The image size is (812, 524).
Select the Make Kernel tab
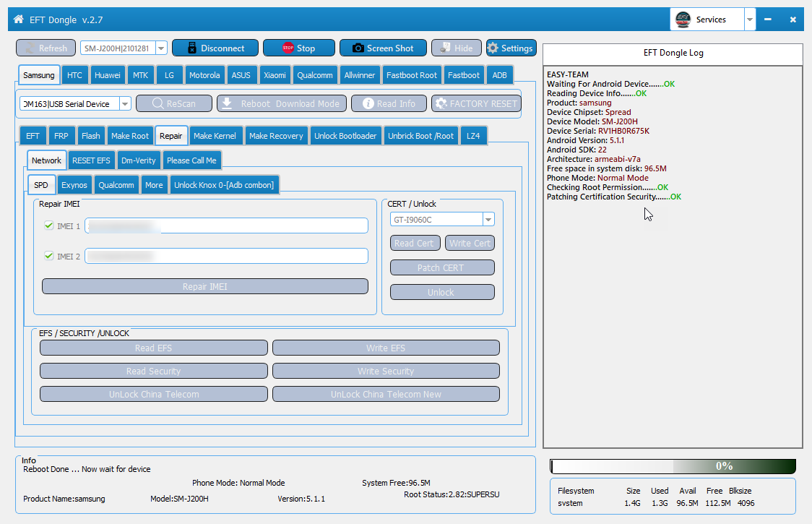tap(215, 136)
